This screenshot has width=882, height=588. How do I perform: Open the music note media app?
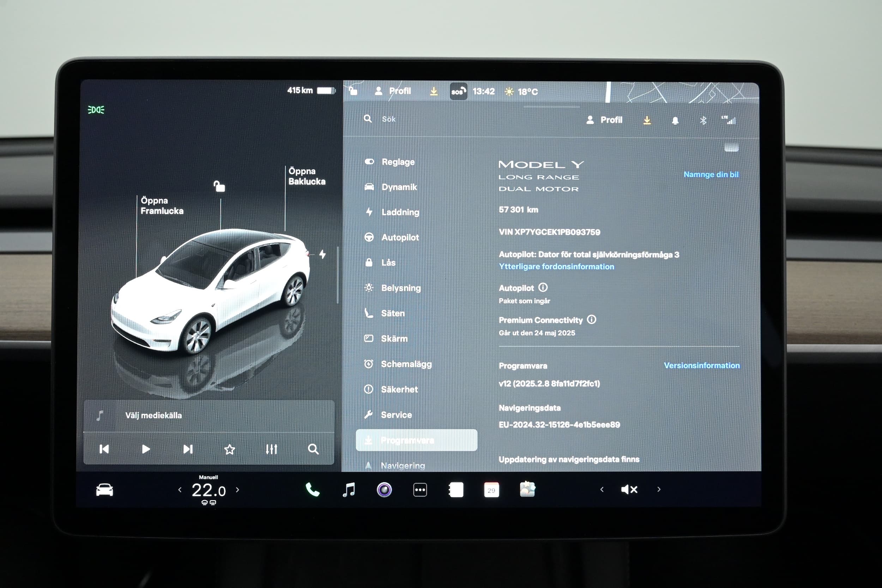pos(349,490)
